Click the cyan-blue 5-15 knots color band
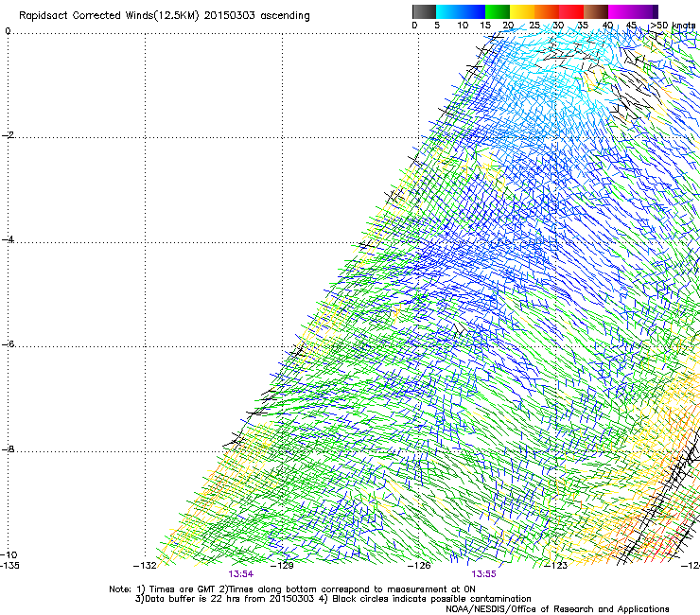 (x=461, y=11)
